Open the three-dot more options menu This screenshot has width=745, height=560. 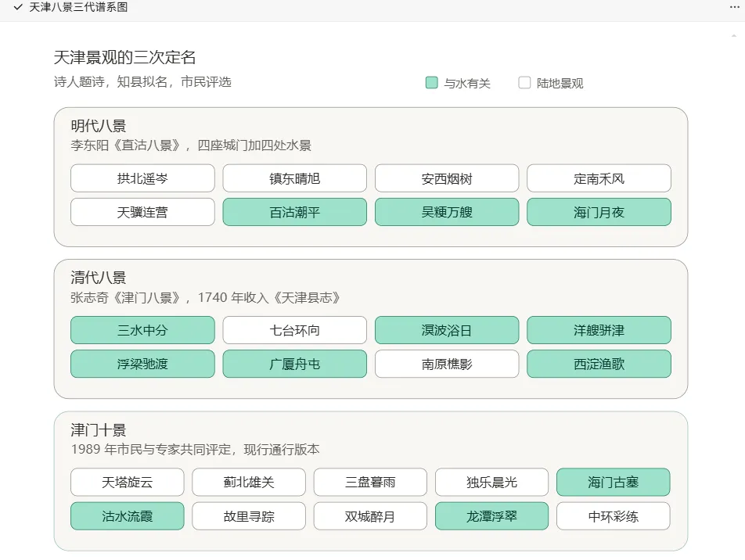735,7
